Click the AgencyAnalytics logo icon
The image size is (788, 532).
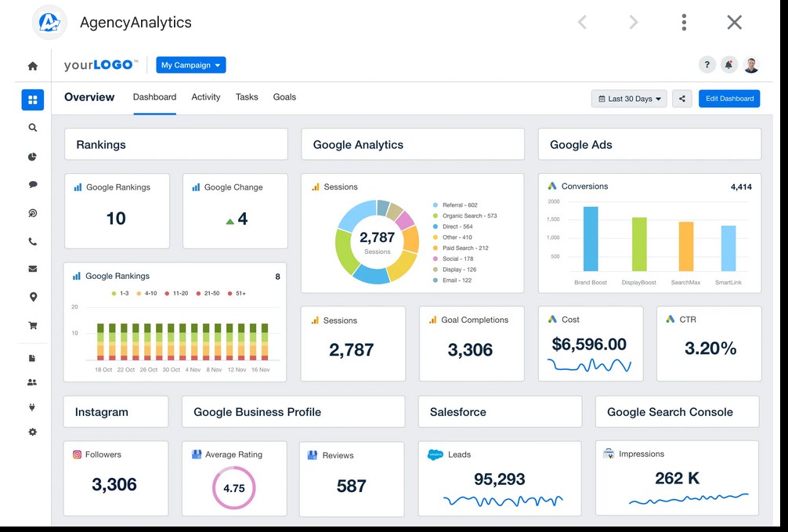coord(49,22)
